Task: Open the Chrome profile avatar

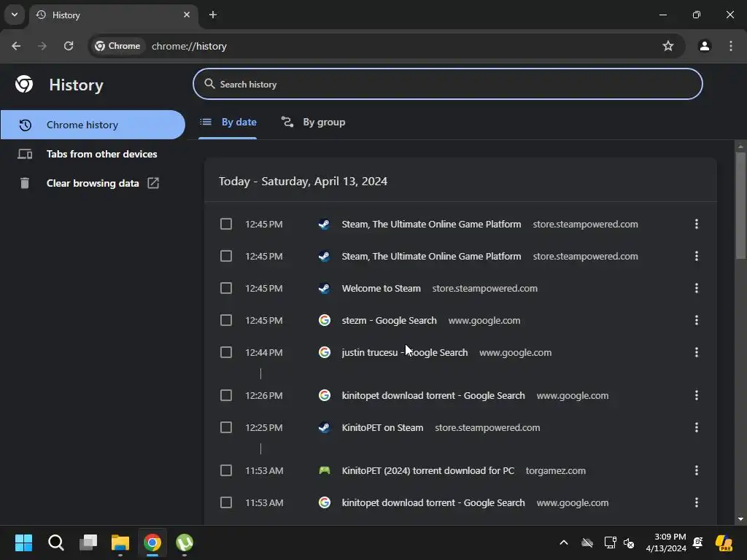Action: 704,46
